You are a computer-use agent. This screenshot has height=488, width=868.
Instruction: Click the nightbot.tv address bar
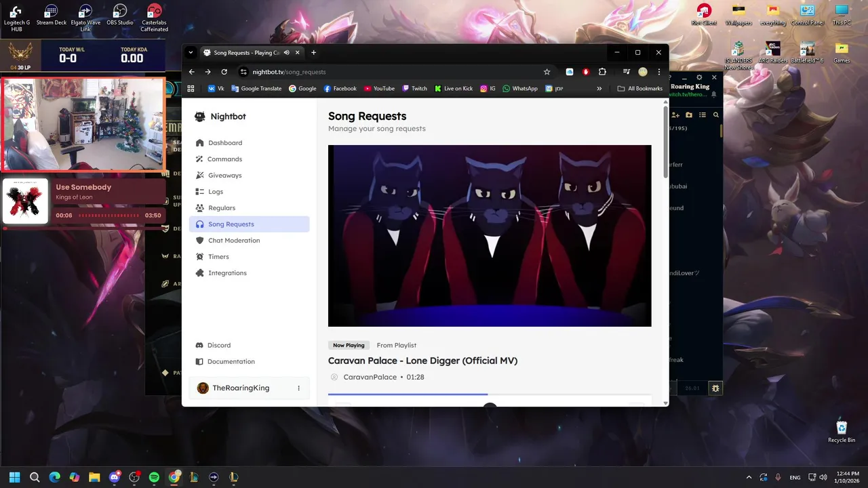point(395,72)
